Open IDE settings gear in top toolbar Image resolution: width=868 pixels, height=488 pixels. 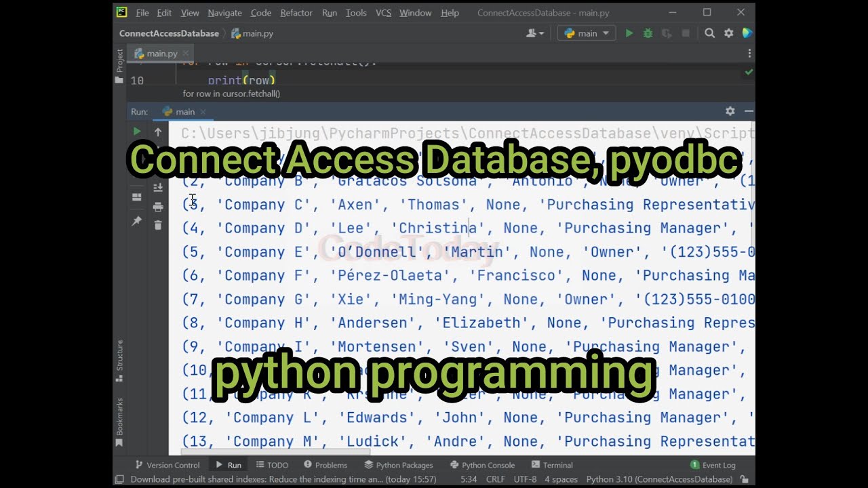click(x=729, y=33)
